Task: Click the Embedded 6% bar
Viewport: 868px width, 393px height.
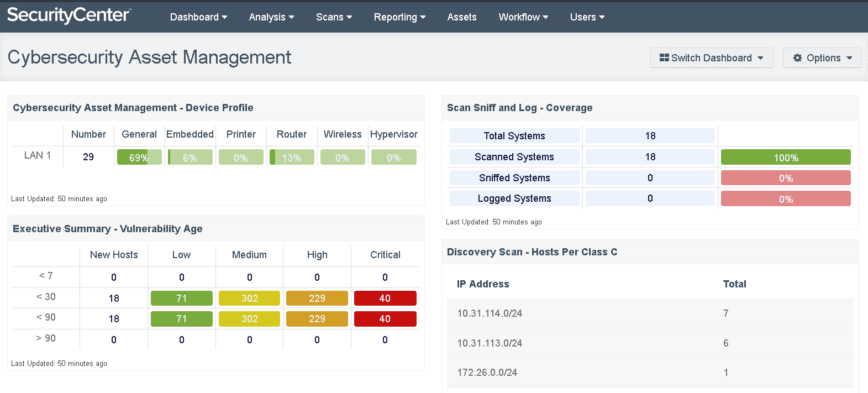Action: [190, 158]
